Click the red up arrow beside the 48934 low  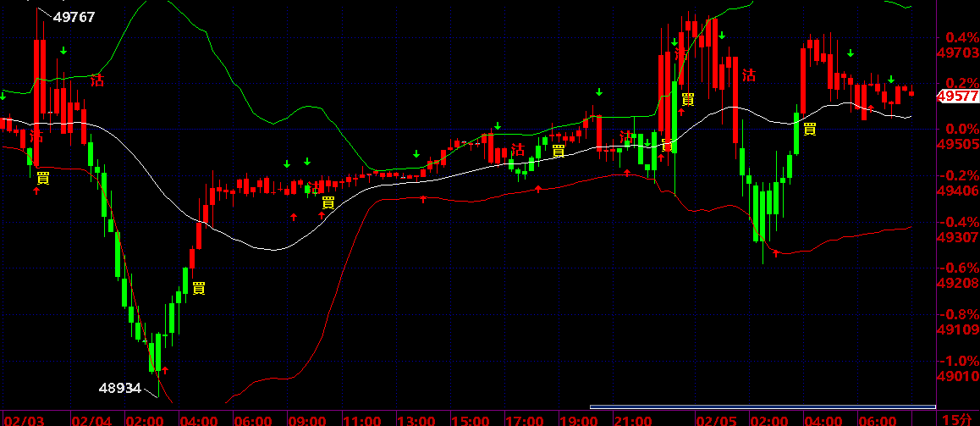[165, 370]
